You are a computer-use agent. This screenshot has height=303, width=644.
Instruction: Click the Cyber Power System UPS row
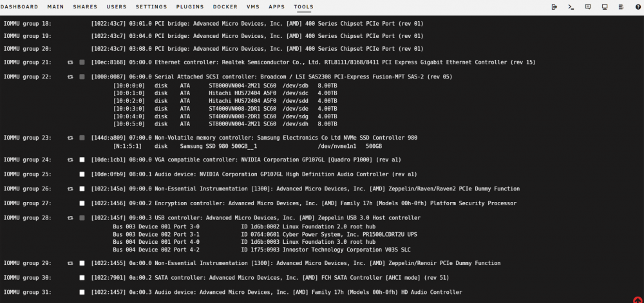tap(265, 235)
